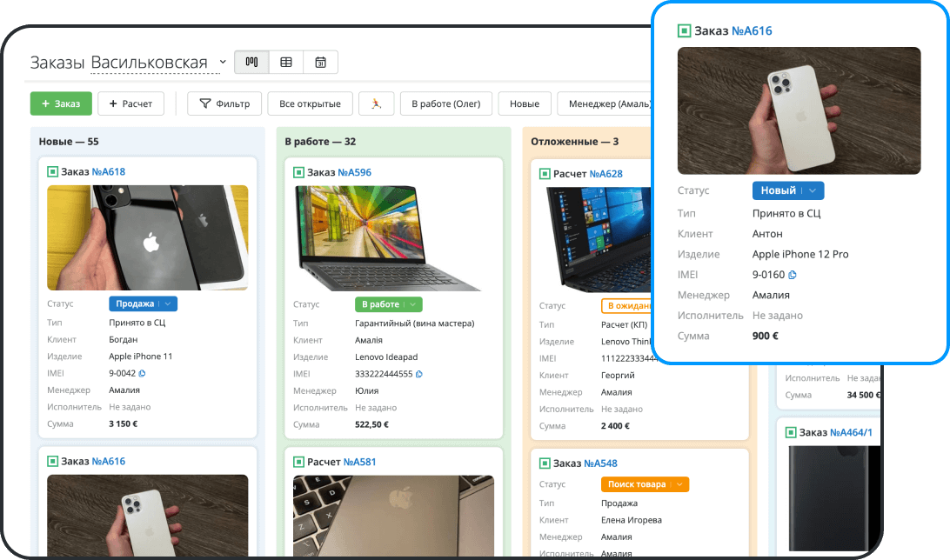Click icon beside IMEI 9-0160 in popup card
This screenshot has width=950, height=560.
793,275
